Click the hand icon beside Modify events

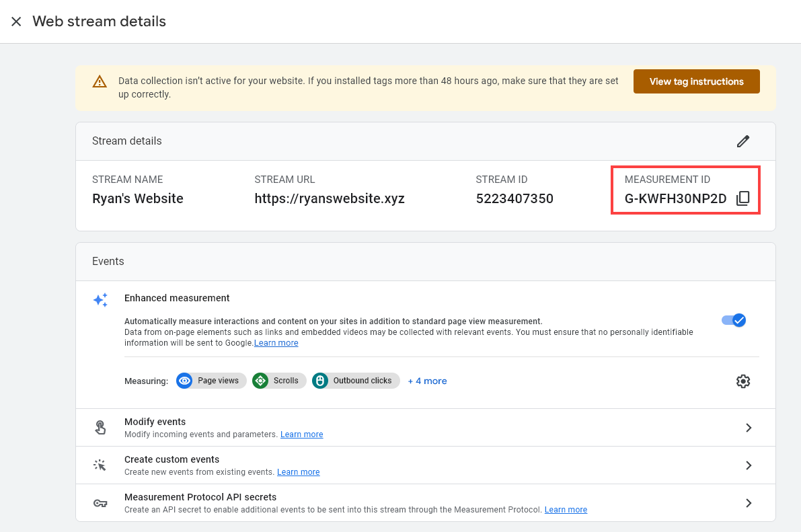[100, 427]
